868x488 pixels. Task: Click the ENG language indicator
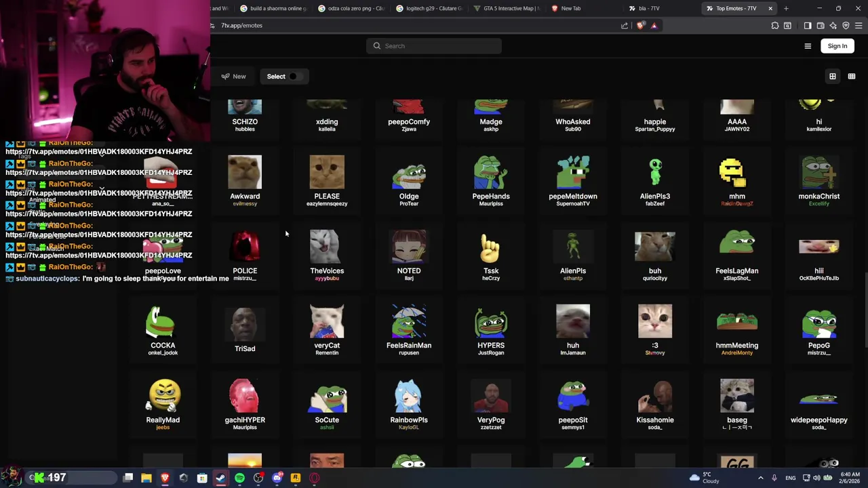[791, 479]
